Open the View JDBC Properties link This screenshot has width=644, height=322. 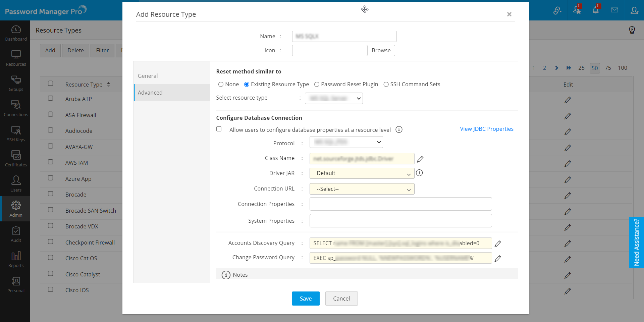coord(486,129)
